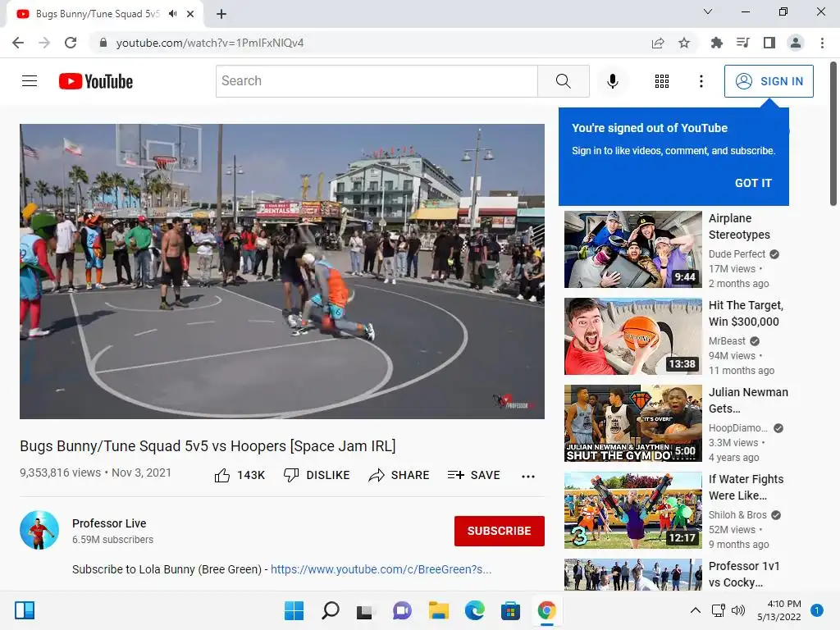
Task: Visit the MrBeast channel
Action: tap(727, 341)
